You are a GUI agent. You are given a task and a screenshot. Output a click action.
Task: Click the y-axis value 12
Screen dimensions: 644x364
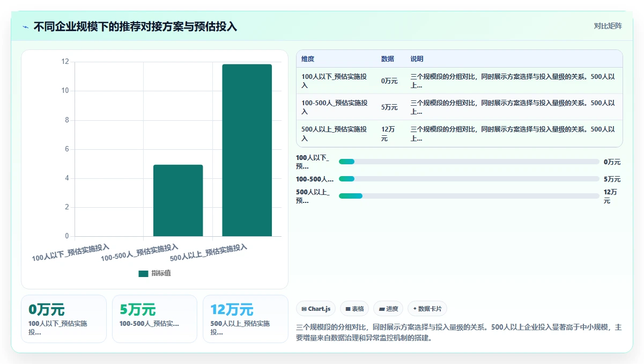click(65, 62)
